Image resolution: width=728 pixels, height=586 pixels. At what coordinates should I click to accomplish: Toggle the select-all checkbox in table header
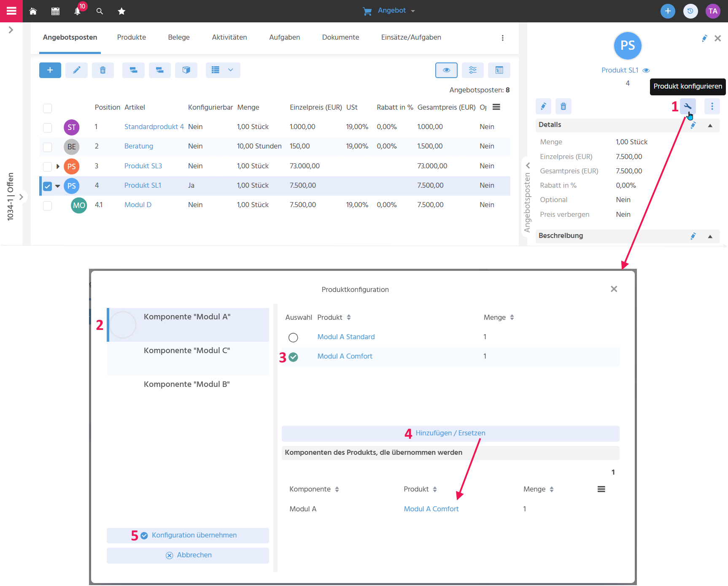coord(48,108)
